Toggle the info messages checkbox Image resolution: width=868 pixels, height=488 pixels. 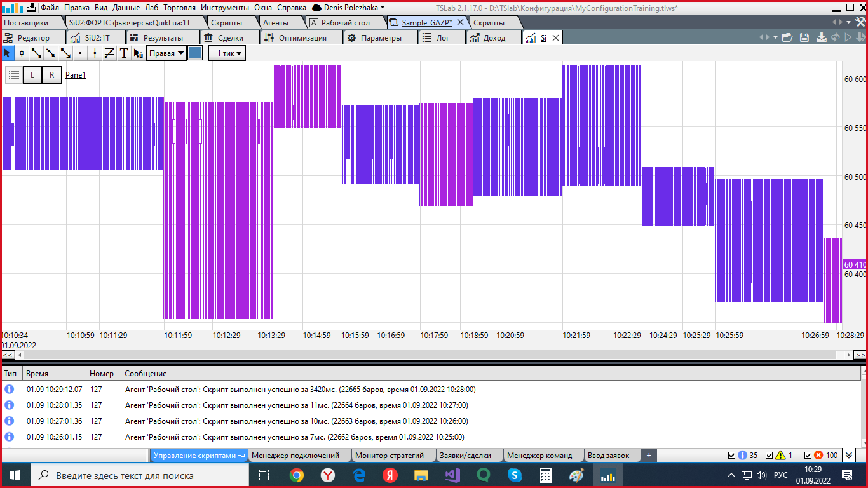coord(731,456)
